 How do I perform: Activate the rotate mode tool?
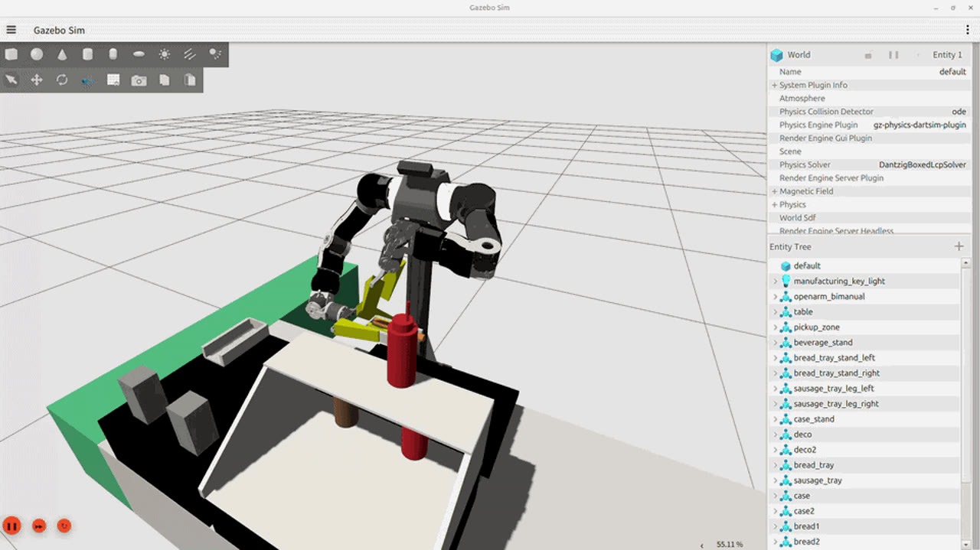62,80
